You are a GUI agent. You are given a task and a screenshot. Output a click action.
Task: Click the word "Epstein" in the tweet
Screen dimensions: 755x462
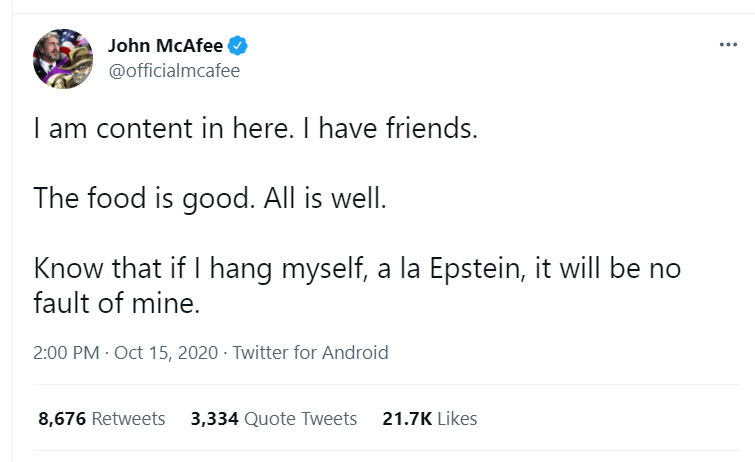point(491,269)
